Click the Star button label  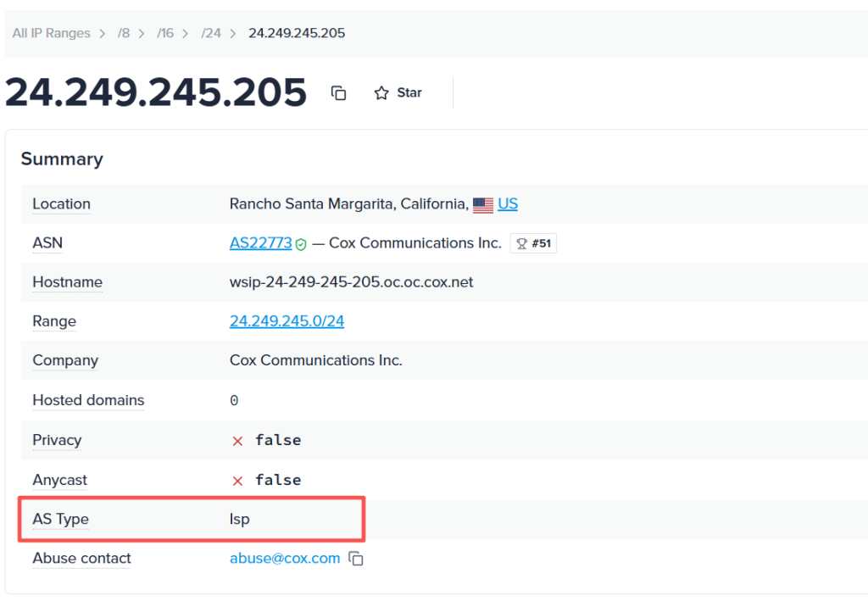[x=409, y=92]
